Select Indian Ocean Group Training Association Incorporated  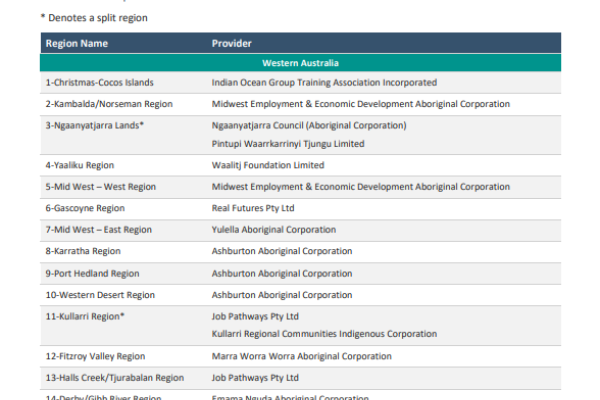tap(324, 82)
